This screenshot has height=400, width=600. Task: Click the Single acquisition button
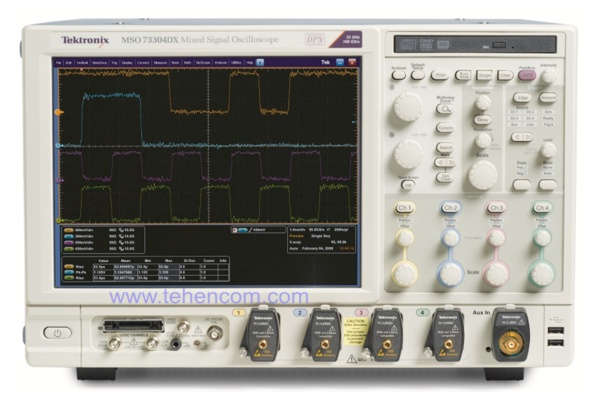pyautogui.click(x=484, y=75)
